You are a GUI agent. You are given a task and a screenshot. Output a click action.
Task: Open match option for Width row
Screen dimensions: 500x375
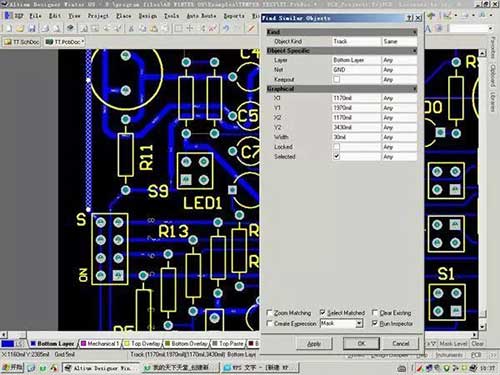tap(399, 137)
